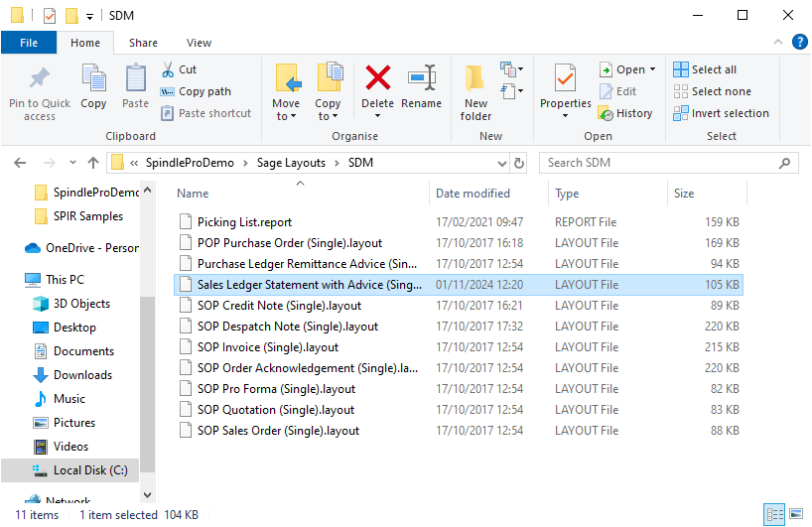
Task: Click the Search SDM field
Action: [x=668, y=163]
